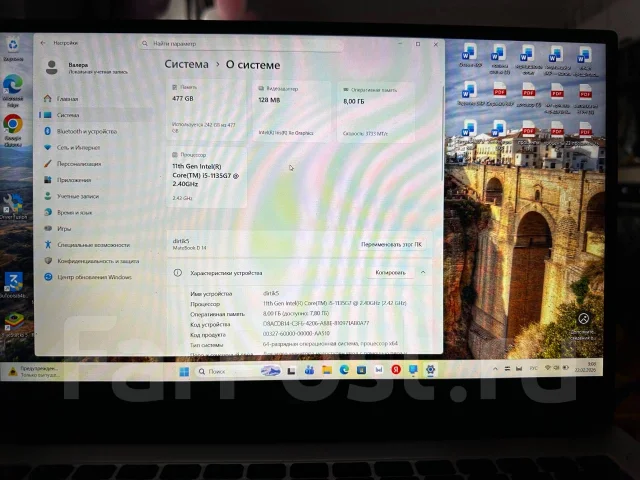This screenshot has height=480, width=640.
Task: Open the Оперативная память 8,00 ГБ card
Action: click(376, 113)
